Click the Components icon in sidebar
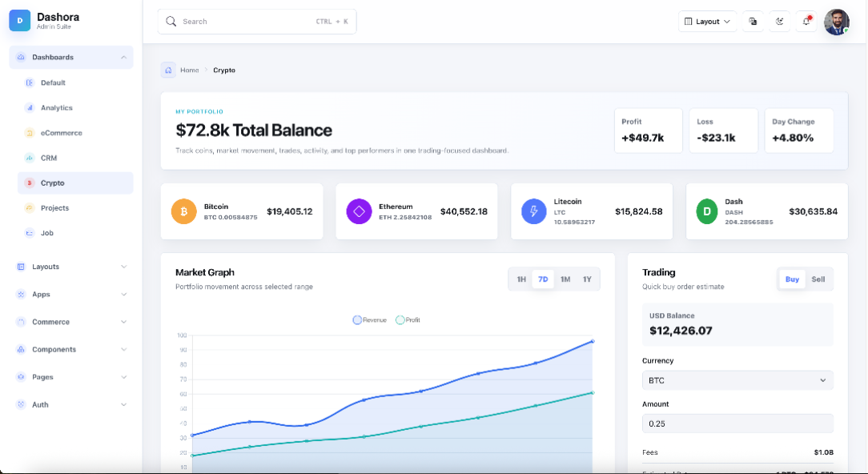This screenshot has height=474, width=868. point(21,349)
